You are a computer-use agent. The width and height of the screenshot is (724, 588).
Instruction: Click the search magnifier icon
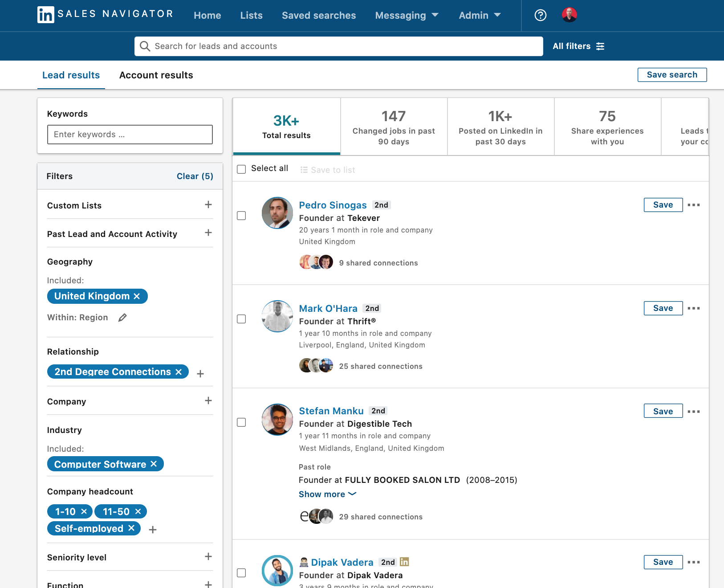(x=145, y=46)
